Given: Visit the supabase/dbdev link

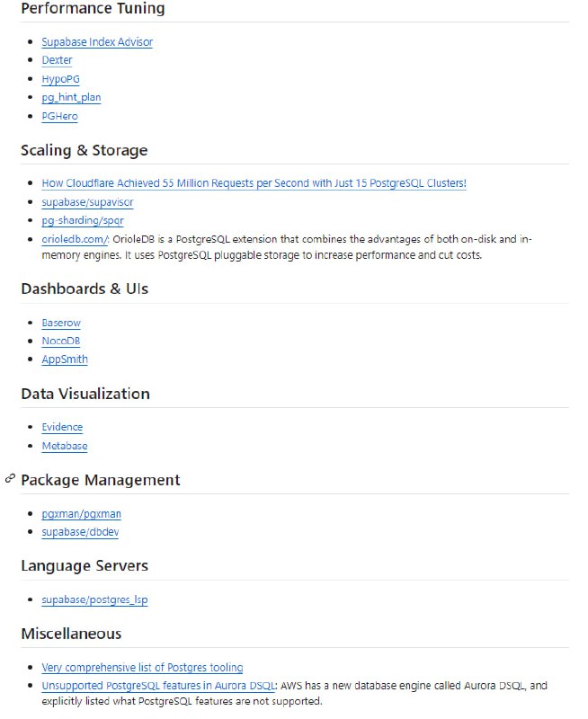Looking at the screenshot, I should coord(80,532).
